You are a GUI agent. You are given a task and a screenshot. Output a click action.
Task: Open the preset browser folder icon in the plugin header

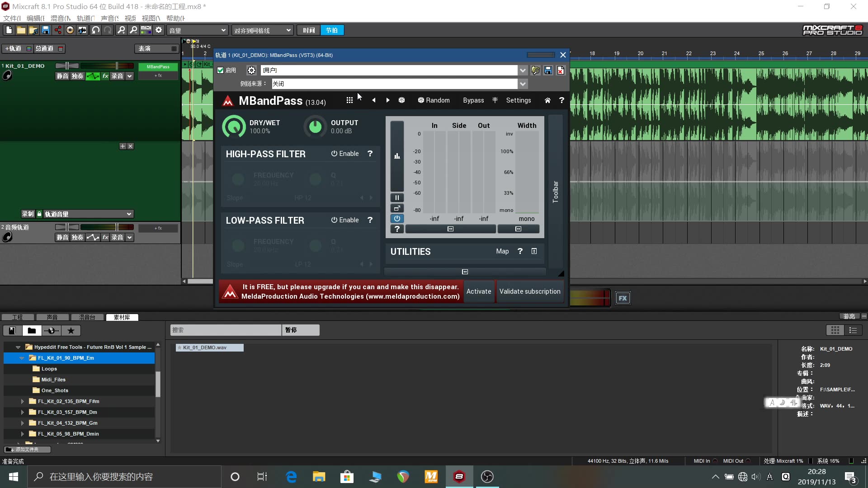[536, 70]
